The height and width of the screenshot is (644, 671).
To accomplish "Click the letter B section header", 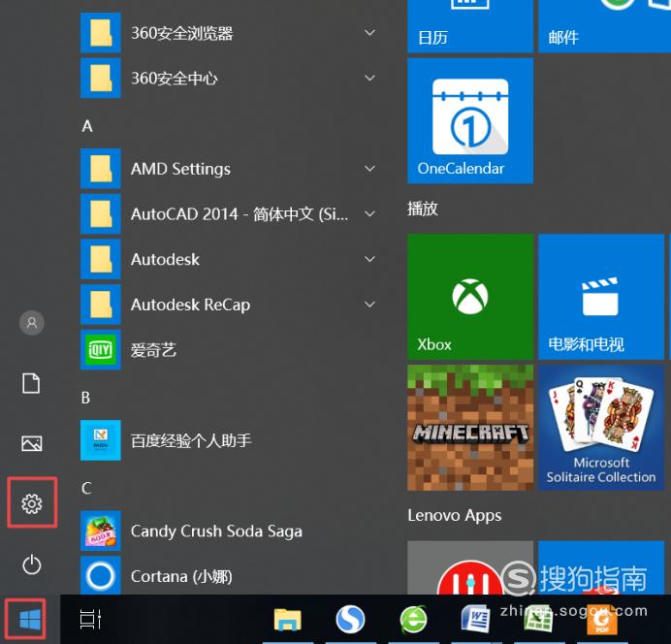I will [85, 398].
